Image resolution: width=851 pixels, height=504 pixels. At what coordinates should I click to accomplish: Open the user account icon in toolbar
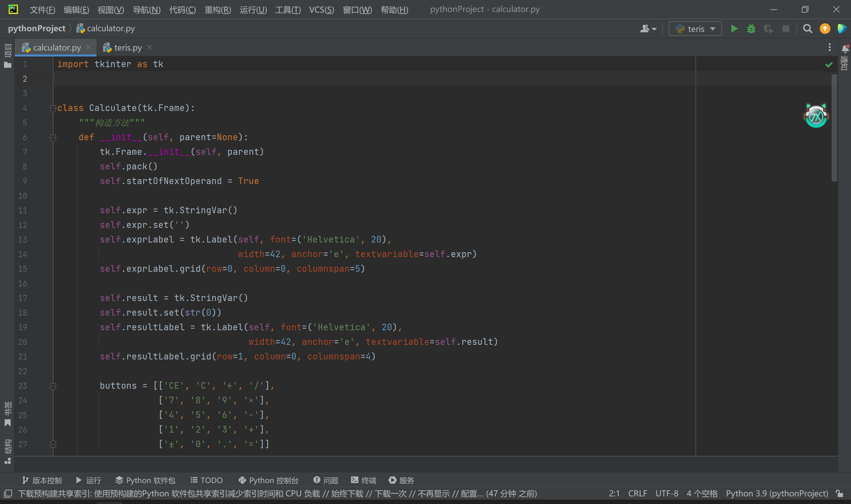[x=648, y=29]
